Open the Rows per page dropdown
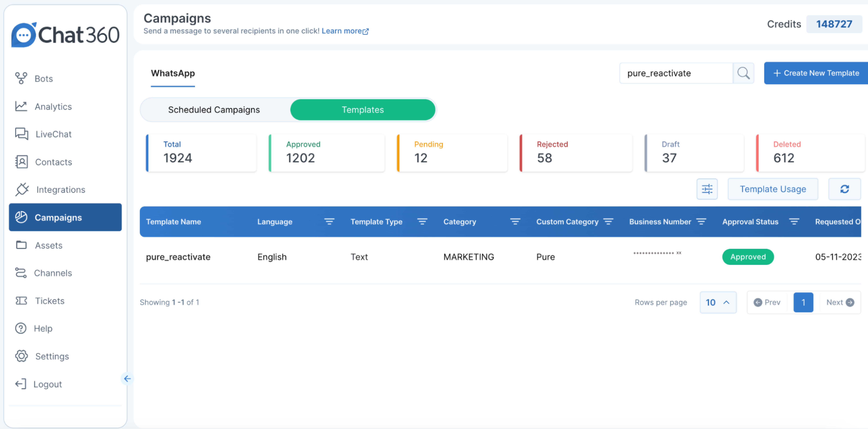Screen dimensions: 868x429 [718, 302]
